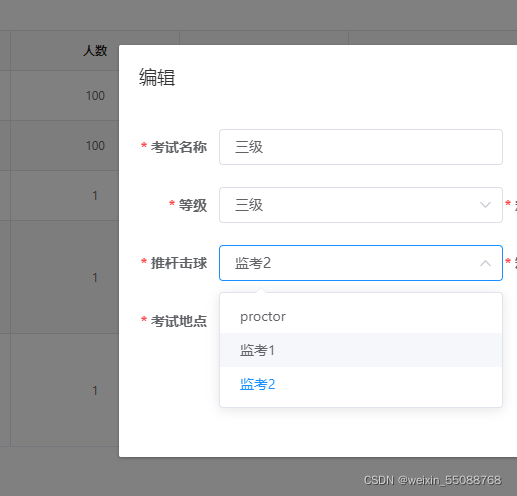
Task: Click the 考试名称 field label
Action: coord(179,147)
